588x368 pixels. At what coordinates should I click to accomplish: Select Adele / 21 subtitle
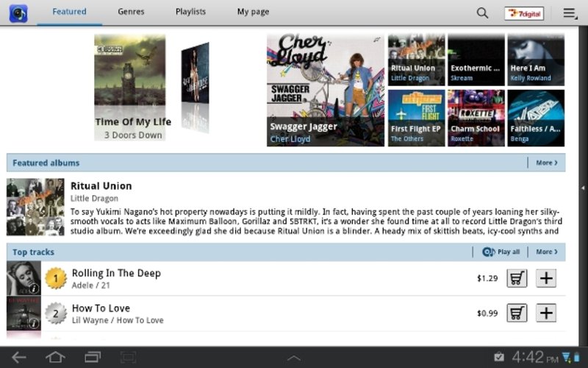point(90,286)
